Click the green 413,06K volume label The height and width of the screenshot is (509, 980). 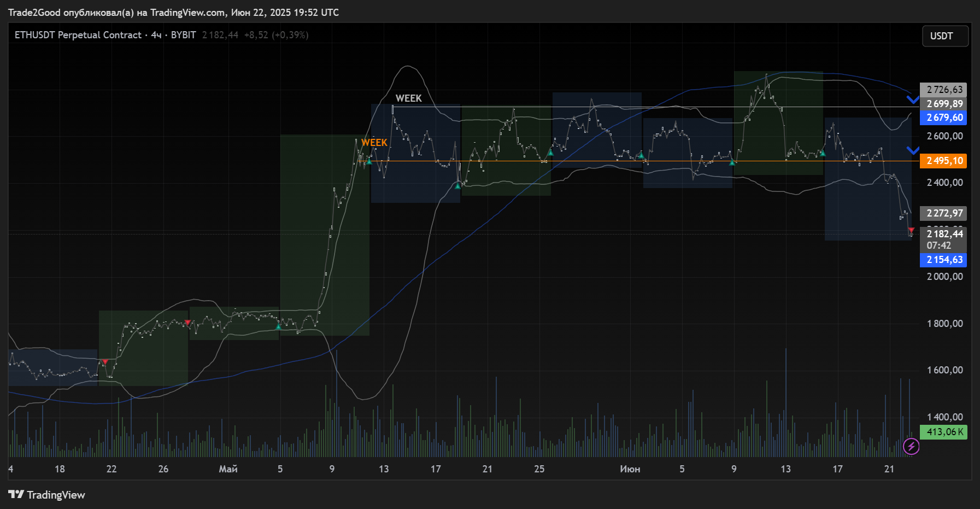pyautogui.click(x=944, y=432)
